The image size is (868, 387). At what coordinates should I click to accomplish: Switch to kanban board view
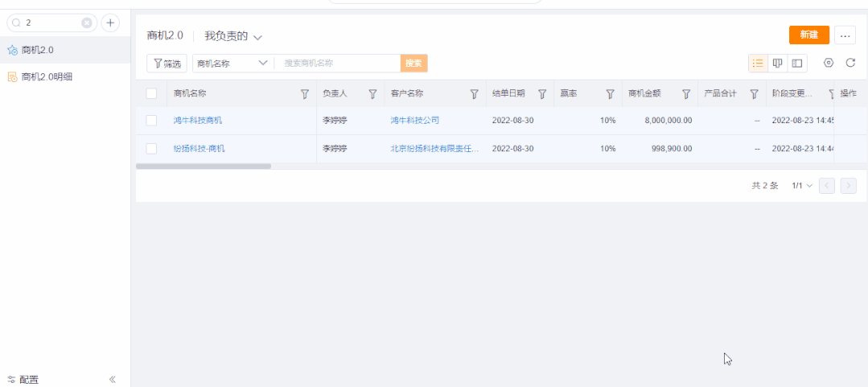tap(778, 63)
